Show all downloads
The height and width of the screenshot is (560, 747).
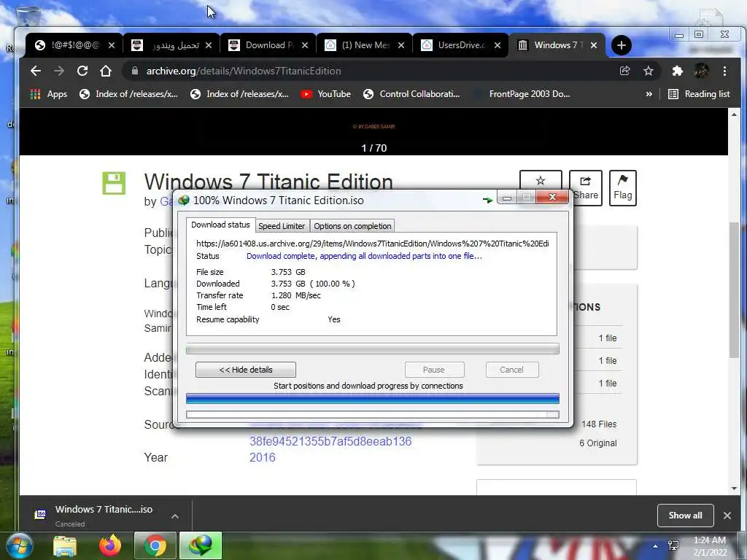click(x=685, y=516)
